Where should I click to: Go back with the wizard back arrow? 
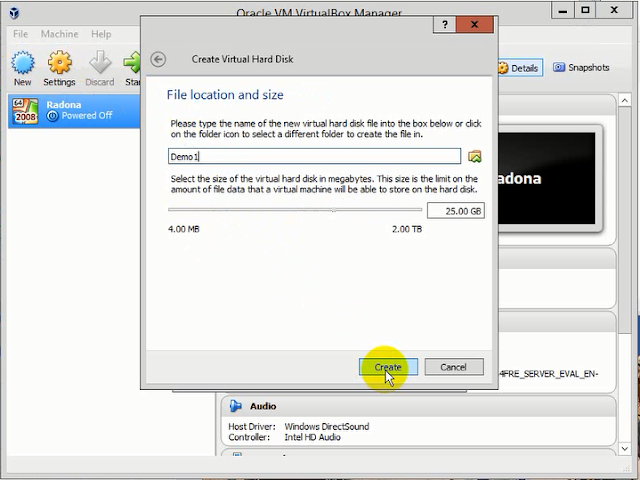coord(158,59)
